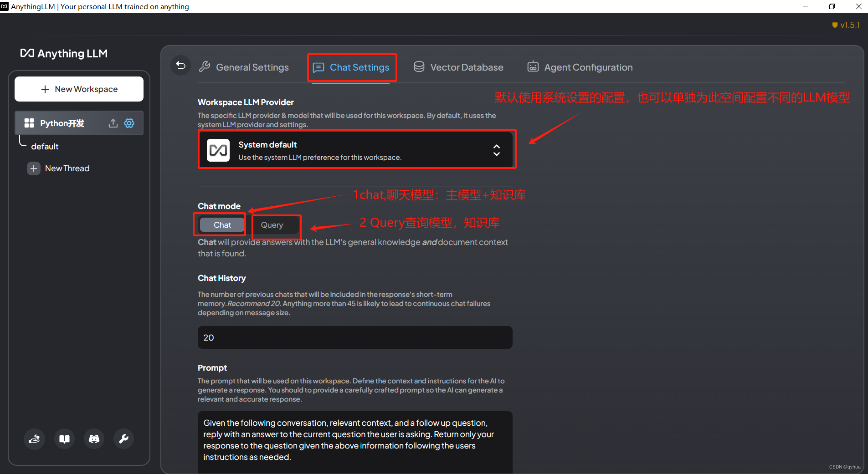Click the grid icon beside Python开发

29,123
